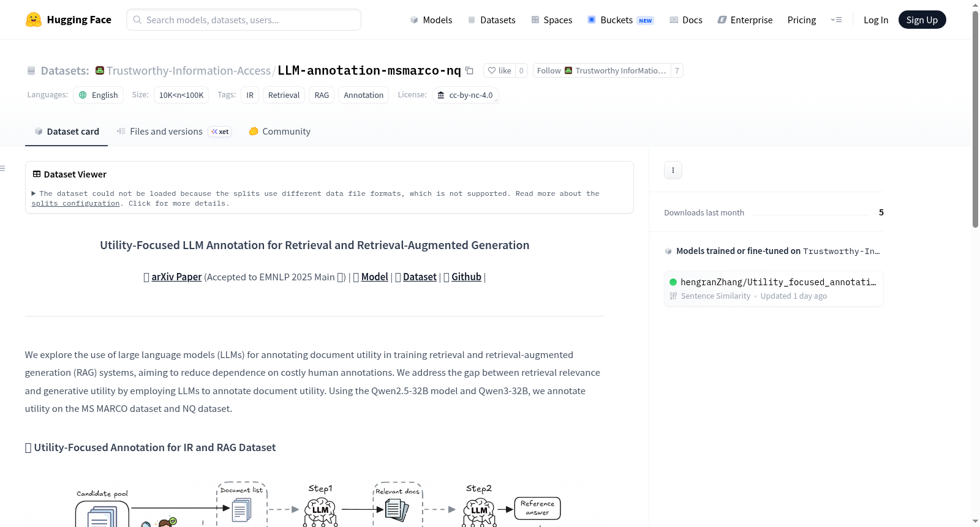Viewport: 980px width, 527px height.
Task: Open the table of contents side icon
Action: pos(3,168)
